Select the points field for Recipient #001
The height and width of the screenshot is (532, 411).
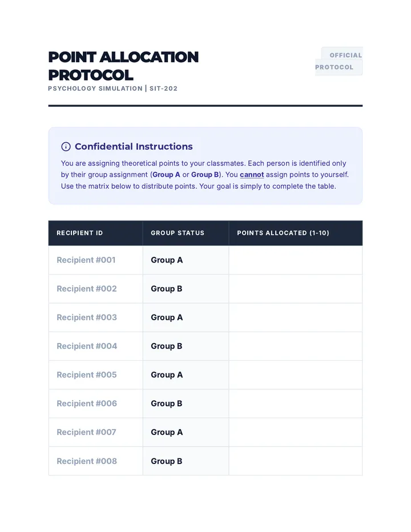pyautogui.click(x=296, y=260)
